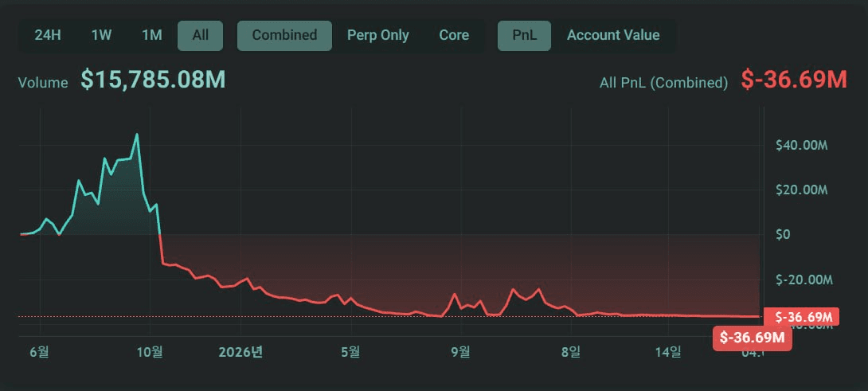Select the All time range
Screen dimensions: 868x391
coord(201,36)
